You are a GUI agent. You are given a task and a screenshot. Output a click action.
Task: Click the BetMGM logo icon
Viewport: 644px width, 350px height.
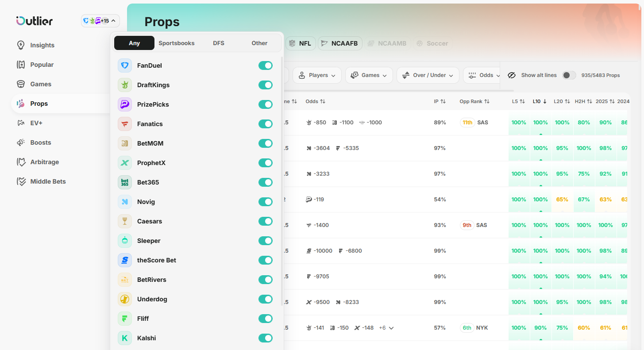tap(125, 143)
